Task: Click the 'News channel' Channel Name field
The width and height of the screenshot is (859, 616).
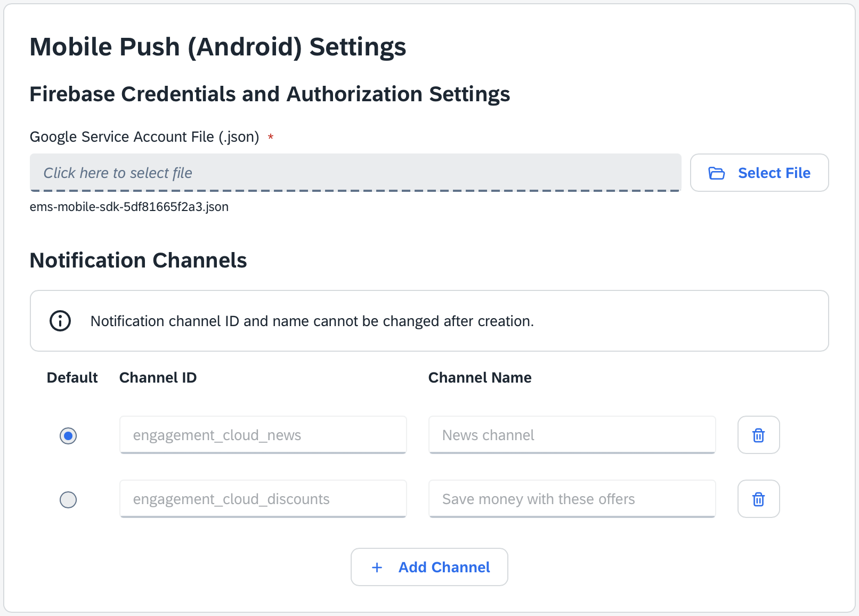Action: click(571, 435)
